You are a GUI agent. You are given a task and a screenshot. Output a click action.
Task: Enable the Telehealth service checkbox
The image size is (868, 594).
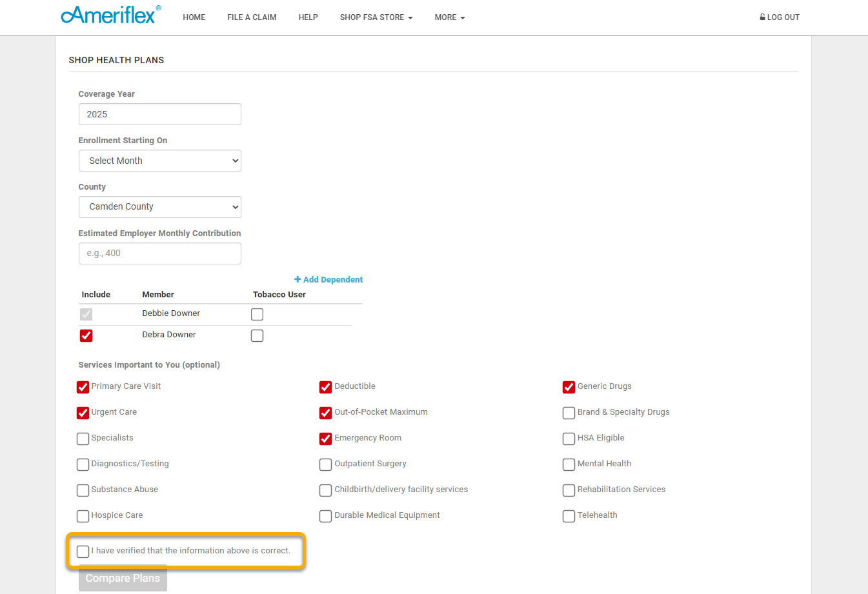[569, 516]
